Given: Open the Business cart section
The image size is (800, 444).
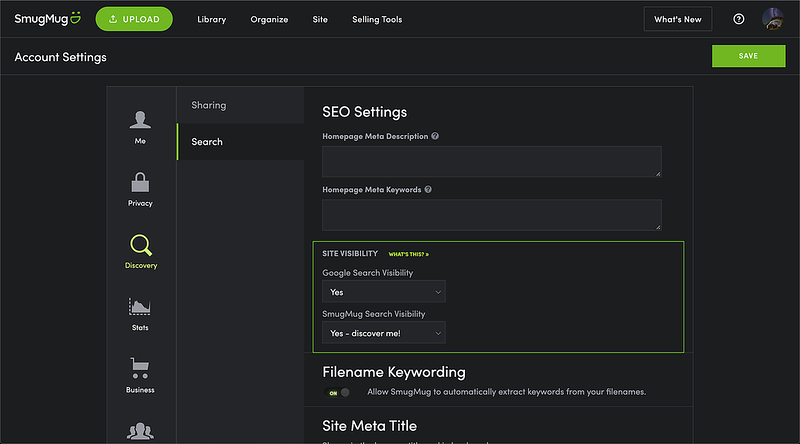Looking at the screenshot, I should pyautogui.click(x=140, y=376).
